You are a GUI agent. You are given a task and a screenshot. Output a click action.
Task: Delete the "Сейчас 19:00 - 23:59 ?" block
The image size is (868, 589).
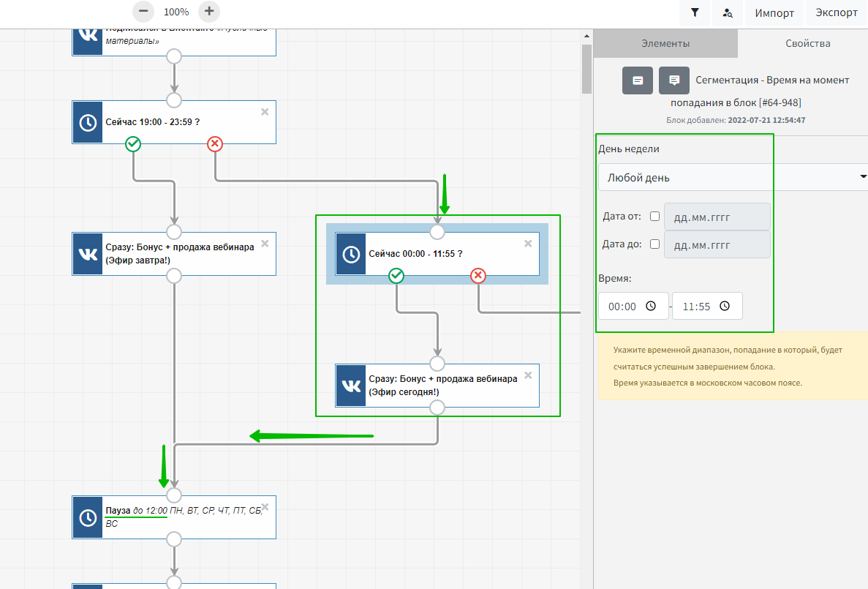click(265, 112)
